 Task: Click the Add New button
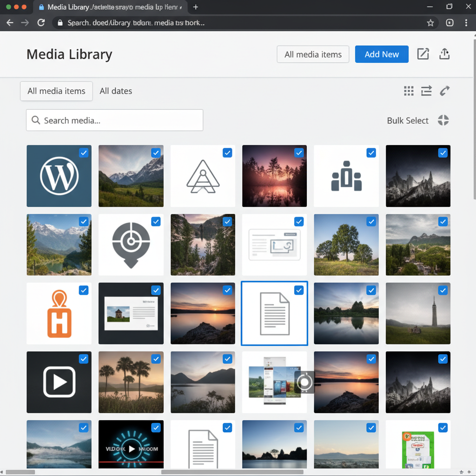(x=382, y=54)
